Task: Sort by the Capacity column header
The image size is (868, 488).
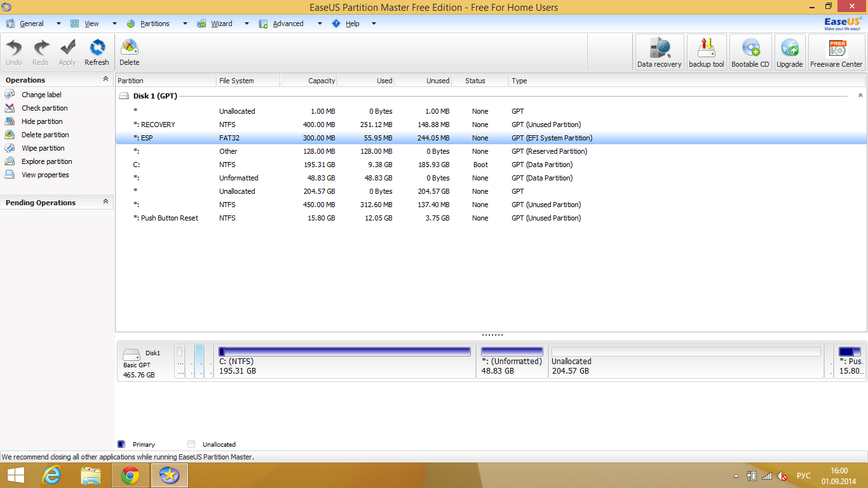Action: tap(308, 81)
